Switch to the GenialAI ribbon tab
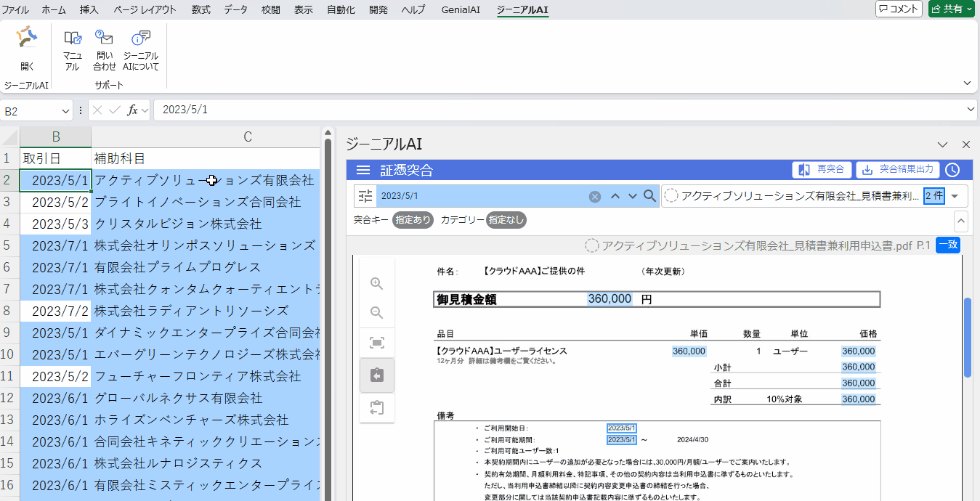The image size is (980, 501). pos(461,9)
